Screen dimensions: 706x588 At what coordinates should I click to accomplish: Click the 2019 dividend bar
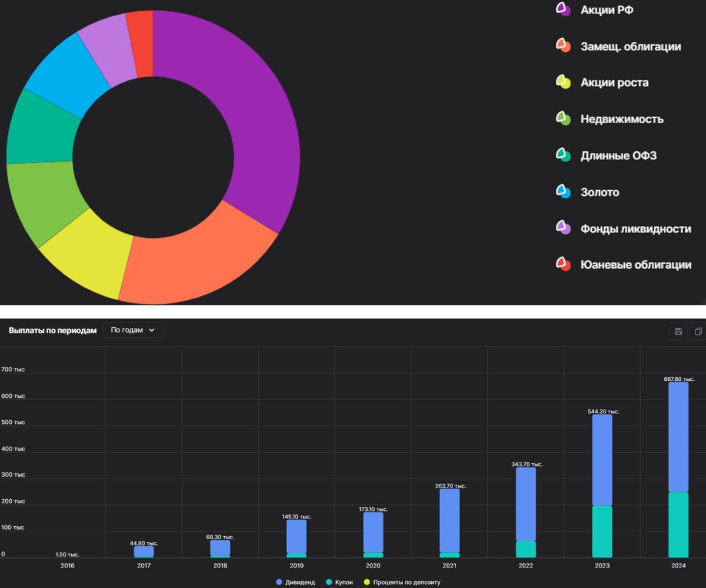pyautogui.click(x=297, y=536)
